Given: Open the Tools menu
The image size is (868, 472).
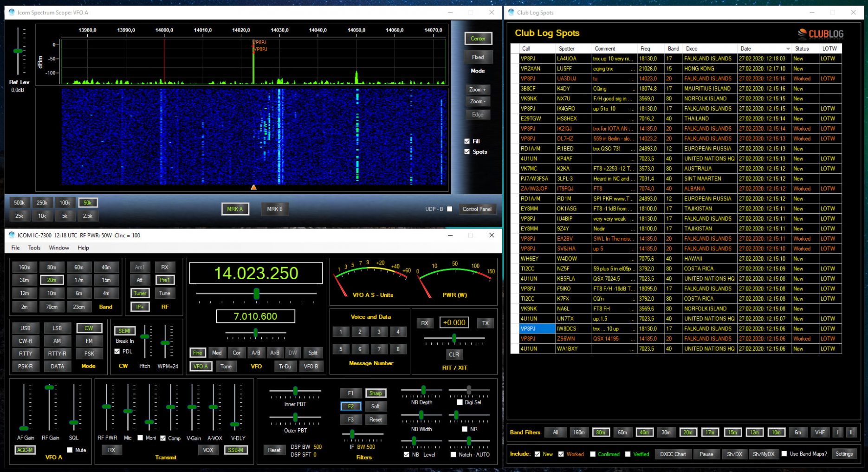Looking at the screenshot, I should coord(33,248).
